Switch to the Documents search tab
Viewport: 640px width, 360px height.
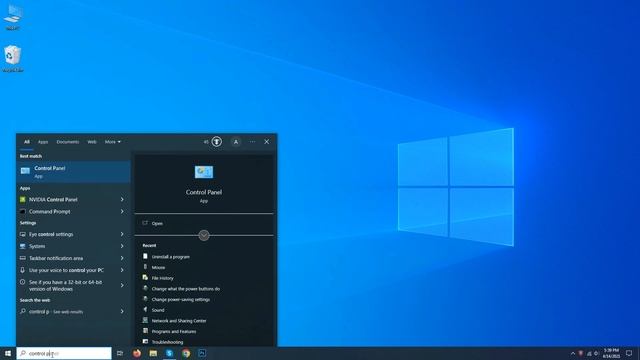(x=68, y=142)
